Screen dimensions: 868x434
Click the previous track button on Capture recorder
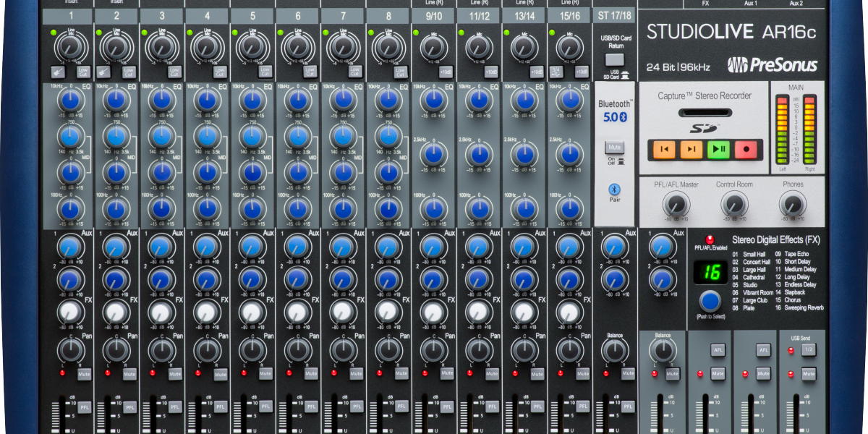coord(663,150)
